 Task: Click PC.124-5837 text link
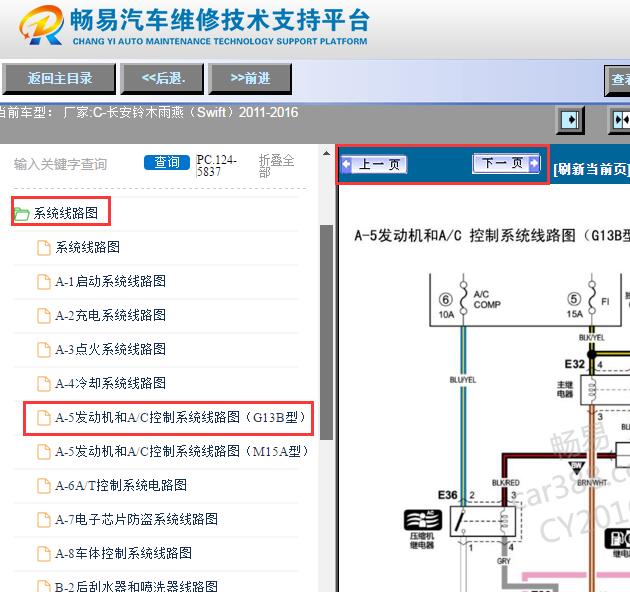[x=216, y=166]
